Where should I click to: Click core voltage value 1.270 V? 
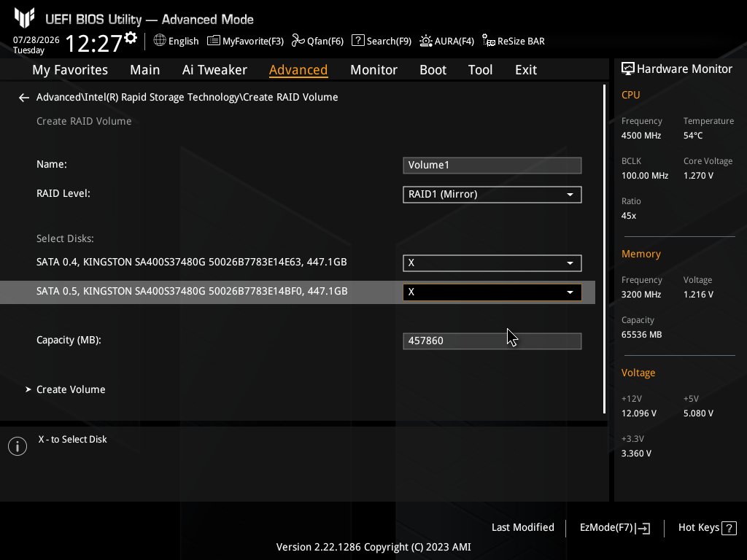(698, 176)
